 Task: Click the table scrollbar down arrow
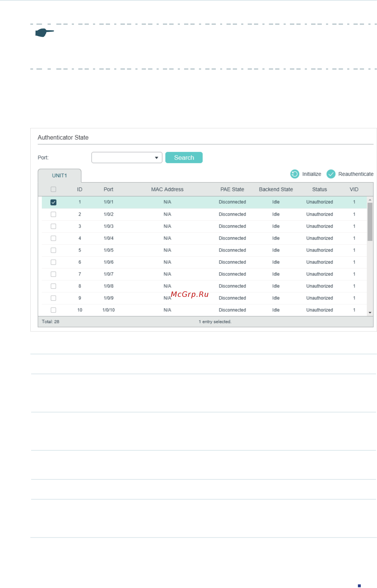point(370,313)
